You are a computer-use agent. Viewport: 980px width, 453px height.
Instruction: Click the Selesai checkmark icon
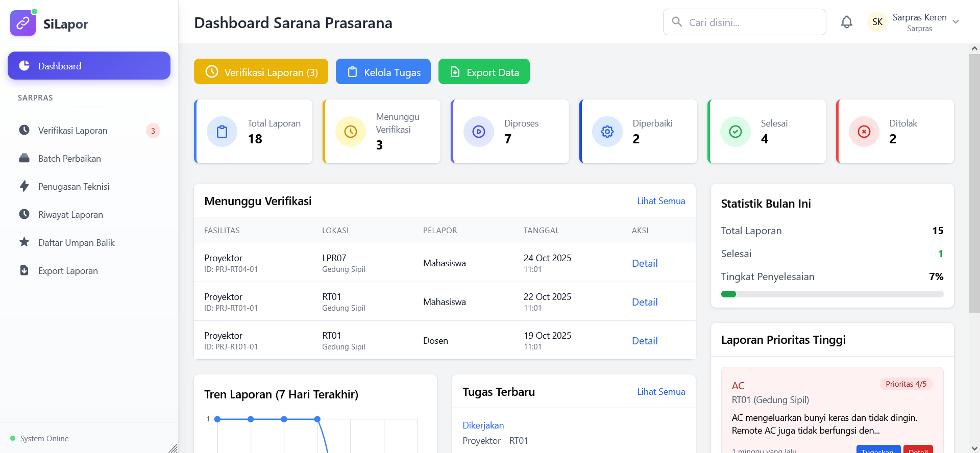click(736, 132)
